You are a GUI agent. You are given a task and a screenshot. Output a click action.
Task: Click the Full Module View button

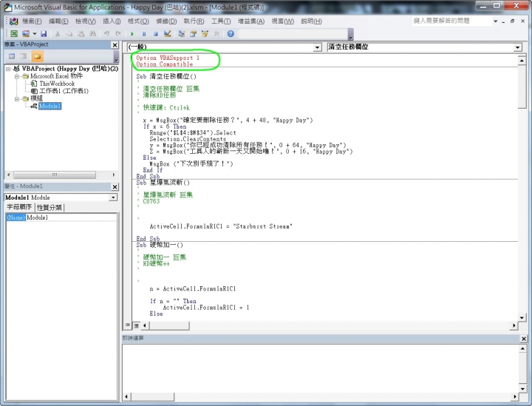click(136, 325)
